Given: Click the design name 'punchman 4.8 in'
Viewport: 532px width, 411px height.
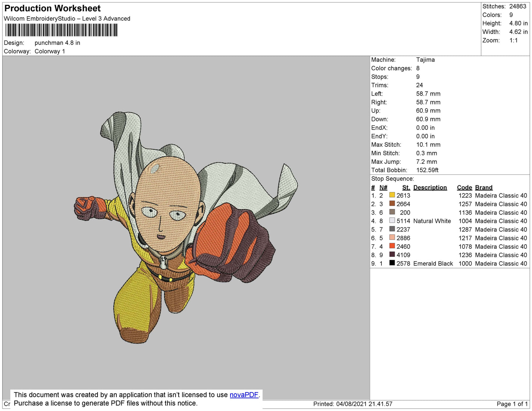Looking at the screenshot, I should coord(57,43).
